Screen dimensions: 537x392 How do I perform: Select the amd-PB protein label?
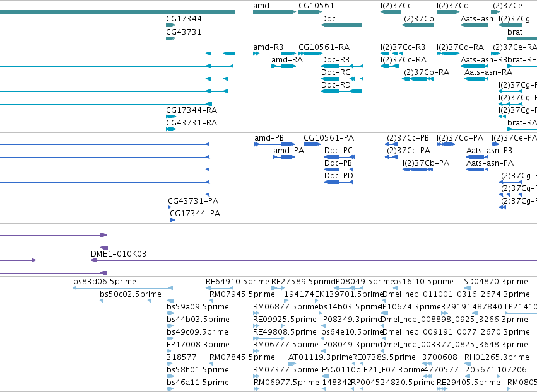tap(269, 138)
